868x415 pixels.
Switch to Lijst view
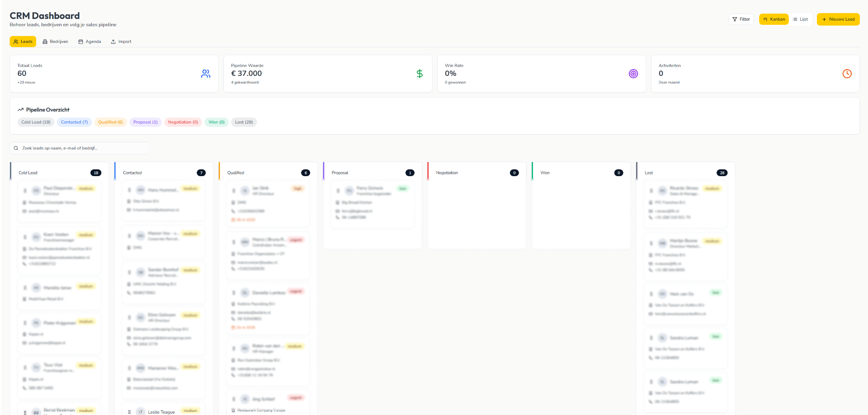801,19
